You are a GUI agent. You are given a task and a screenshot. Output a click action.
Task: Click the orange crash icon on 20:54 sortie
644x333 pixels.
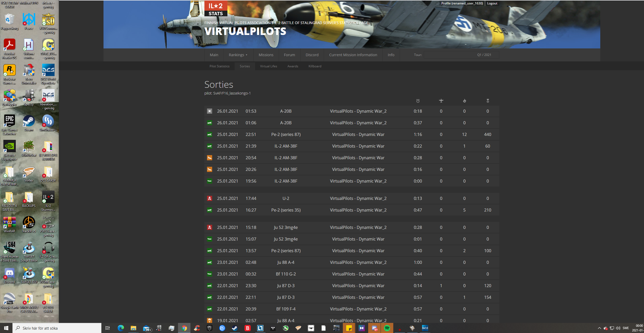[210, 158]
